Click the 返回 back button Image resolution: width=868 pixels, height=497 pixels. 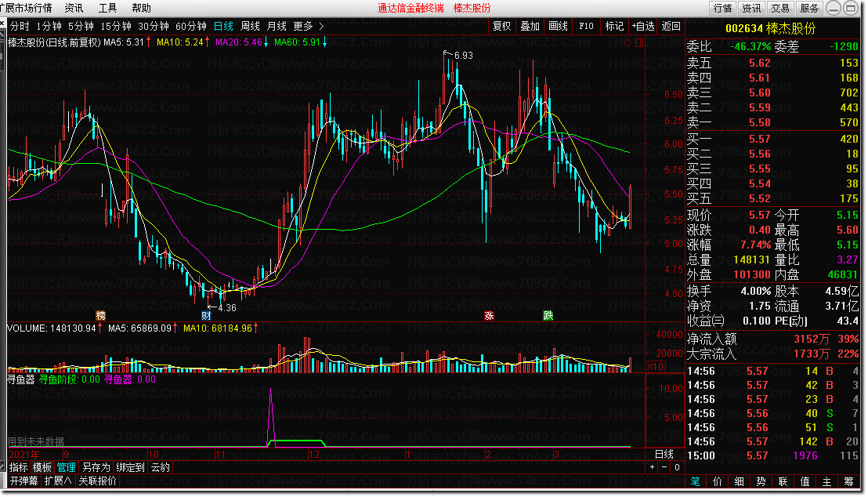pos(671,26)
